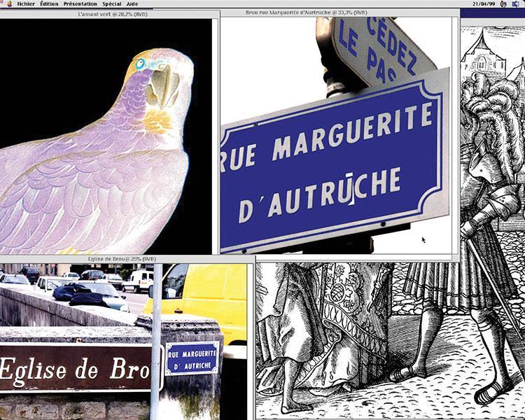Click the brown Eglise de Brou sign
Viewport: 525px width, 420px height.
(77, 367)
